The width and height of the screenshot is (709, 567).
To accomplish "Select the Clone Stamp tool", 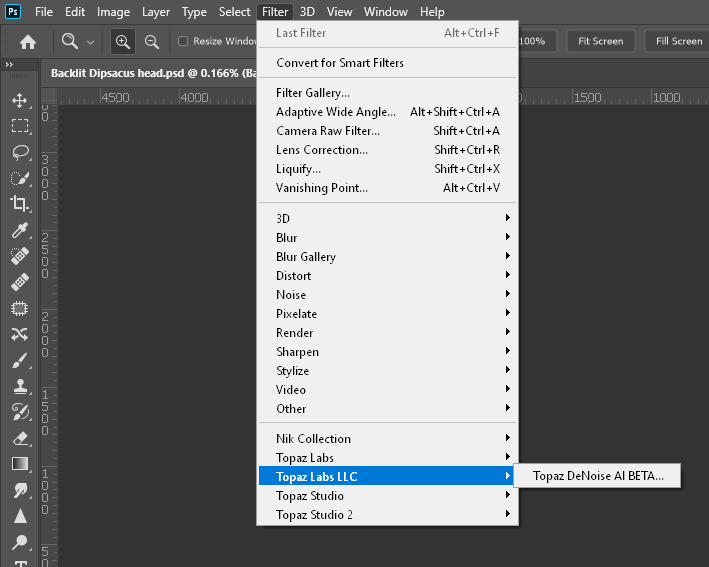I will 19,386.
